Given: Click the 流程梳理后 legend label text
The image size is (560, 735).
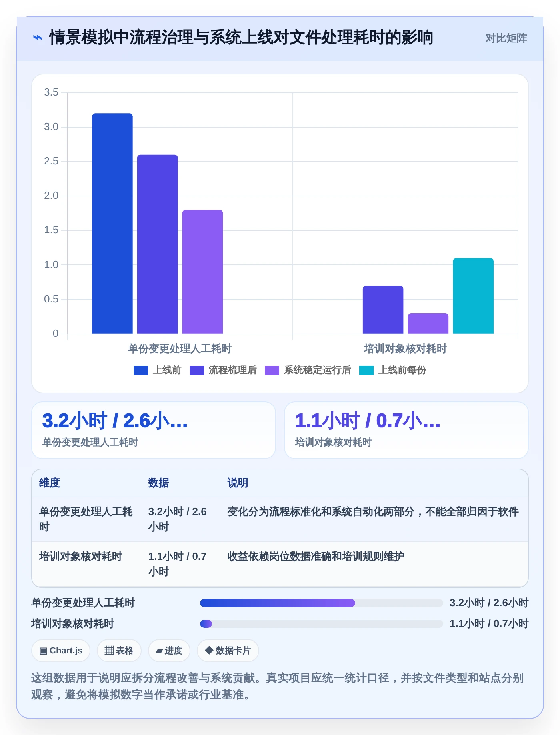Looking at the screenshot, I should (x=232, y=370).
